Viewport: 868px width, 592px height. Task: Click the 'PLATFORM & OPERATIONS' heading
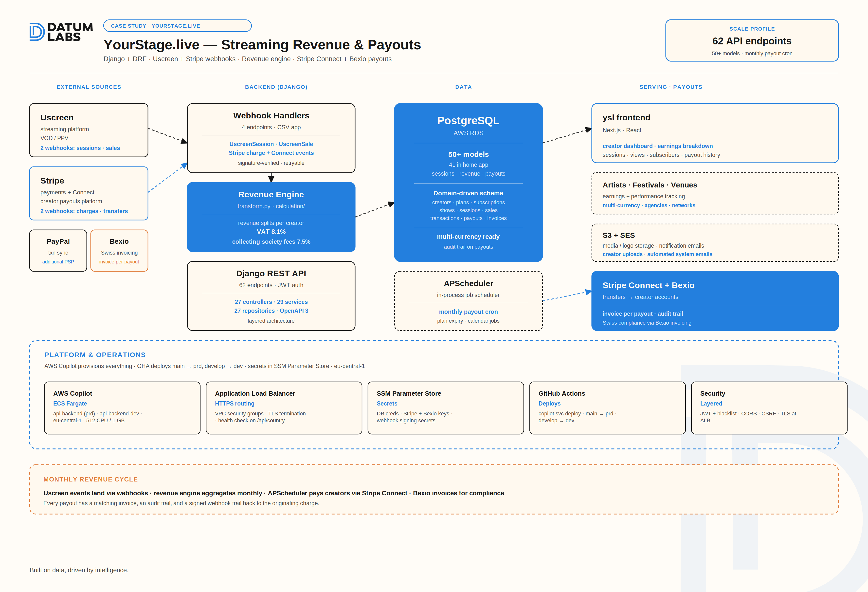(x=95, y=355)
